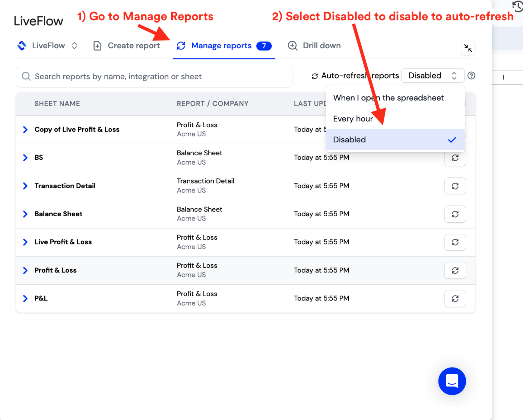Switch to the Manage reports tab
523x420 pixels.
(224, 46)
